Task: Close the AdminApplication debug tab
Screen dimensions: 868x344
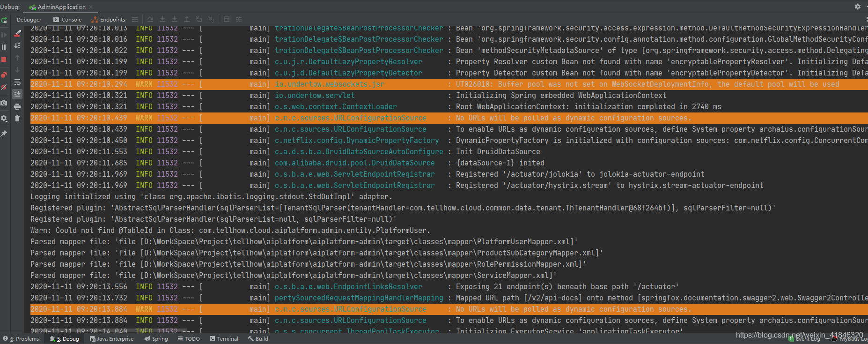Action: point(91,7)
